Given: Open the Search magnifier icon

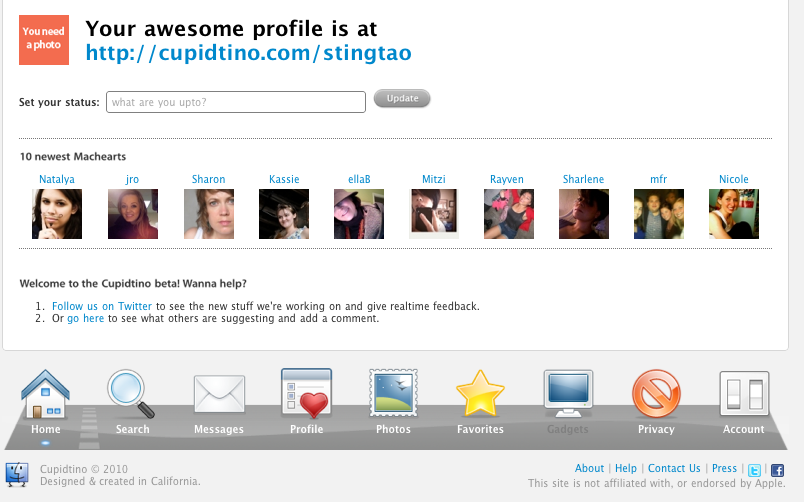Looking at the screenshot, I should tap(131, 394).
